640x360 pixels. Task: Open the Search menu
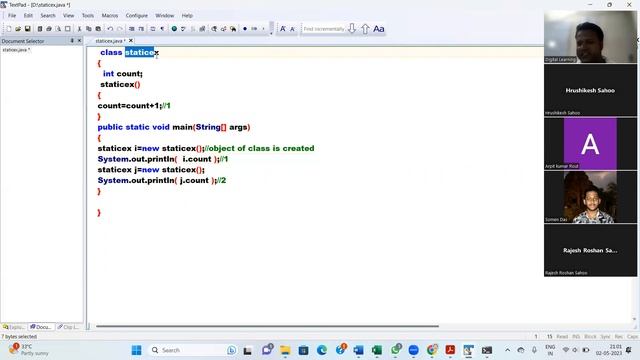(x=48, y=16)
